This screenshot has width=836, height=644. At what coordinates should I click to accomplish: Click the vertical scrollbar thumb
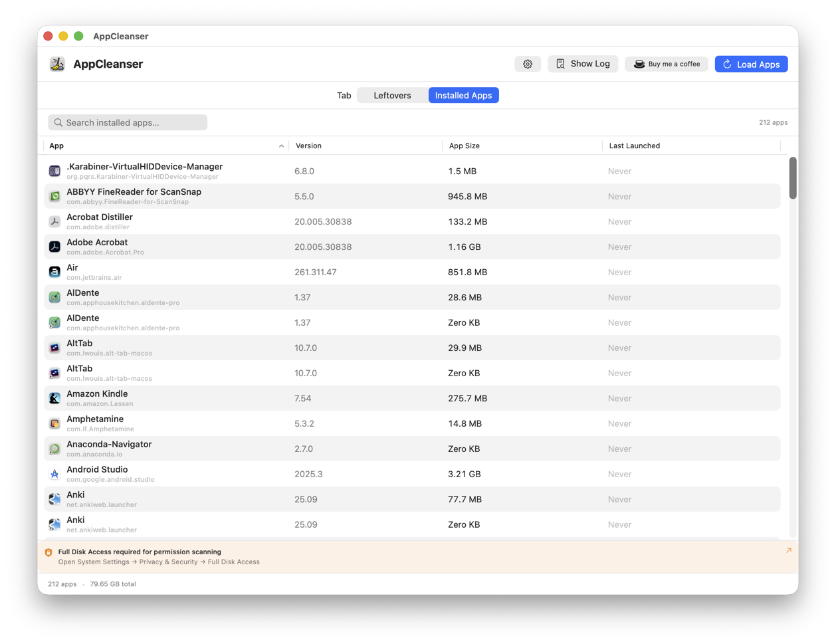793,177
